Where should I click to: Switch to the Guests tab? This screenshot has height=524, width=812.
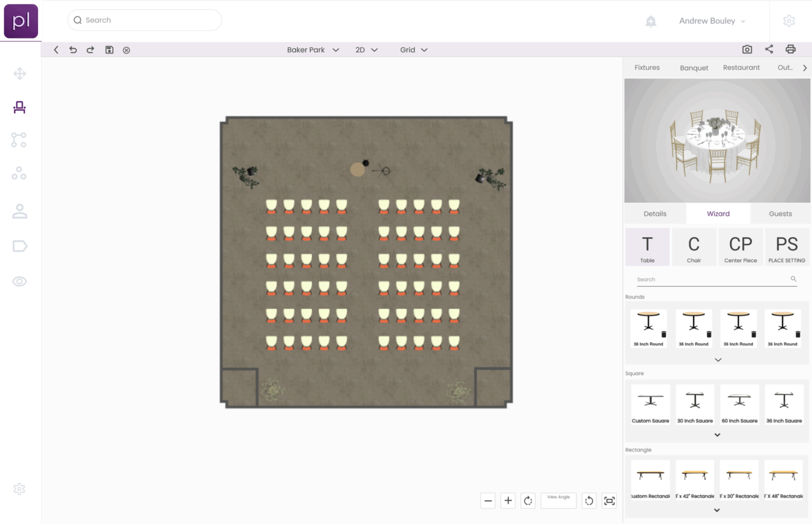(780, 214)
